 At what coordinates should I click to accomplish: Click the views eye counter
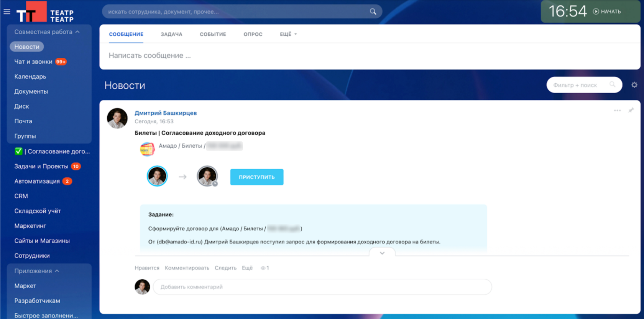point(265,268)
